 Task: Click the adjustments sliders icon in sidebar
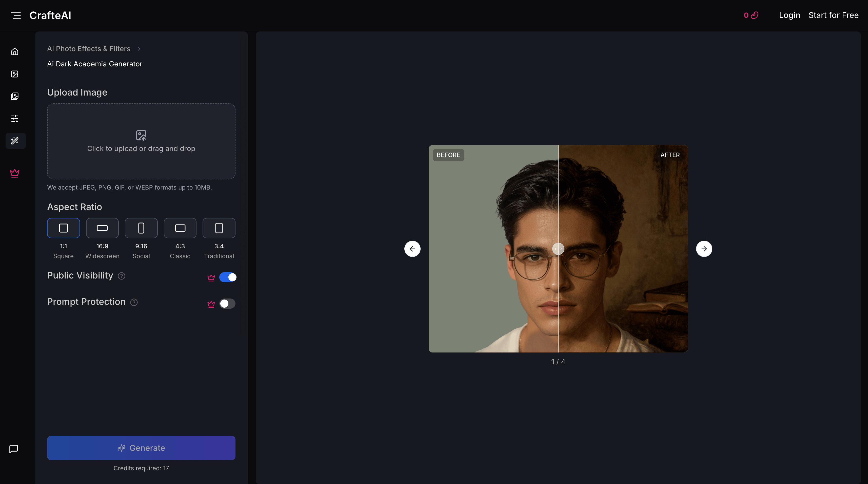15,118
